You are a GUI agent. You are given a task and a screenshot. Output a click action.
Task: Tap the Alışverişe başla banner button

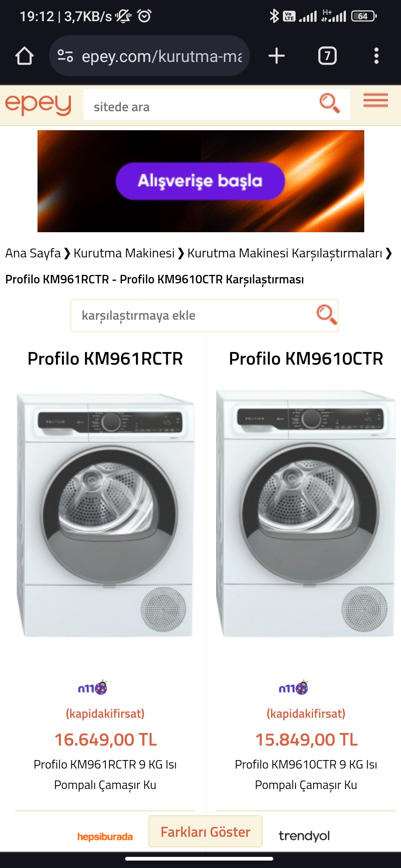pyautogui.click(x=200, y=181)
